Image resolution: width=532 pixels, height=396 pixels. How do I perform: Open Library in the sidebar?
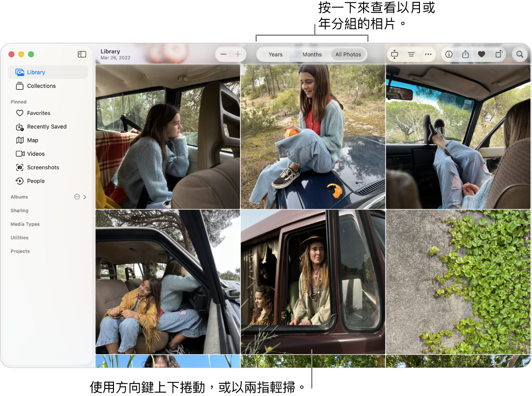[48, 72]
